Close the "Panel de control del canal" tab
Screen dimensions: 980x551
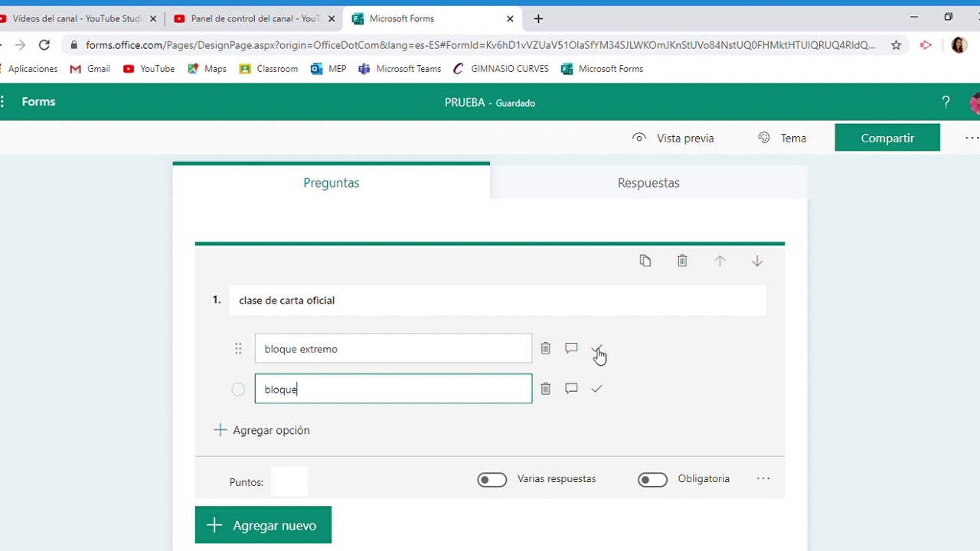[x=333, y=18]
